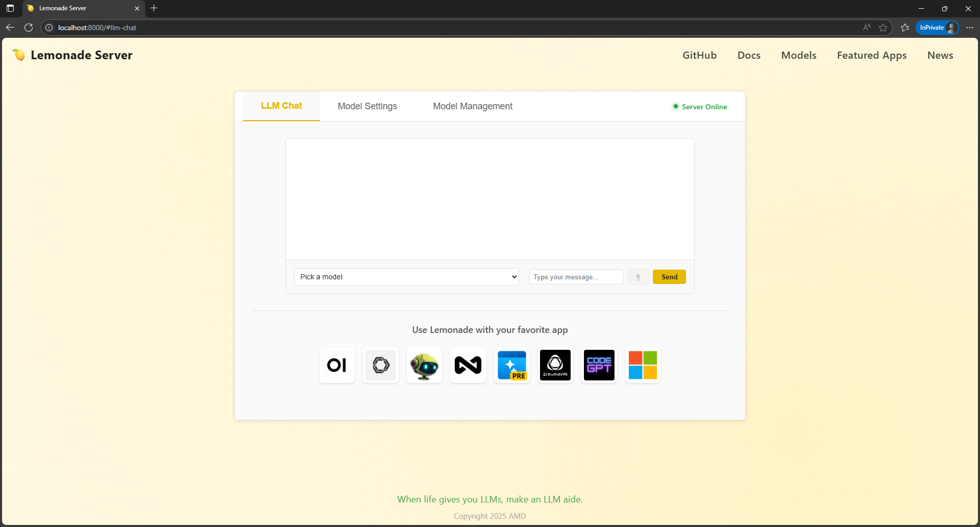
Task: Switch to the LLM Chat tab
Action: tap(281, 106)
